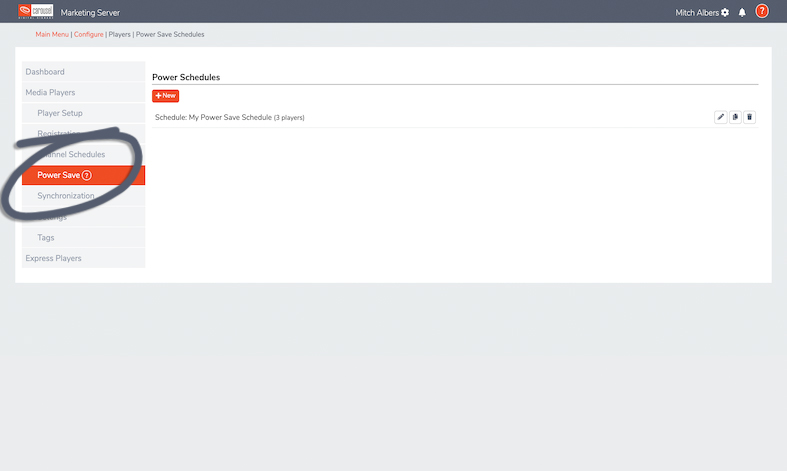Delete My Power Save Schedule with the trash icon
Screen dimensions: 787x471
click(x=749, y=117)
